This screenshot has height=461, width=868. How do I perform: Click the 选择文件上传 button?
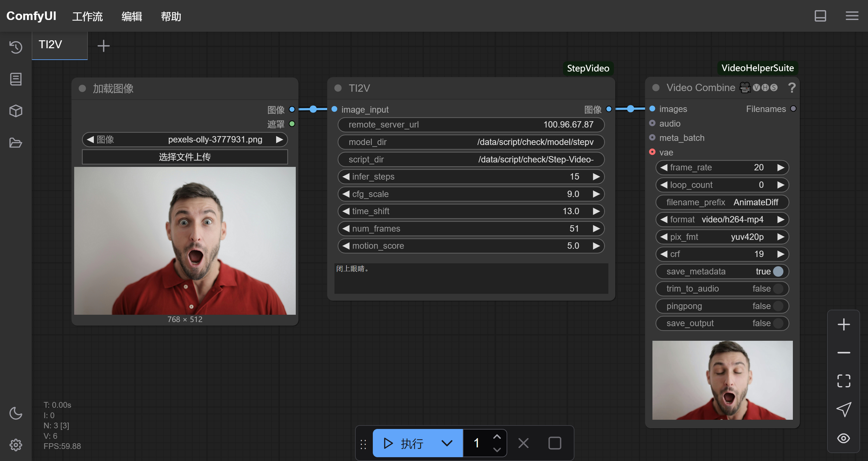coord(185,157)
